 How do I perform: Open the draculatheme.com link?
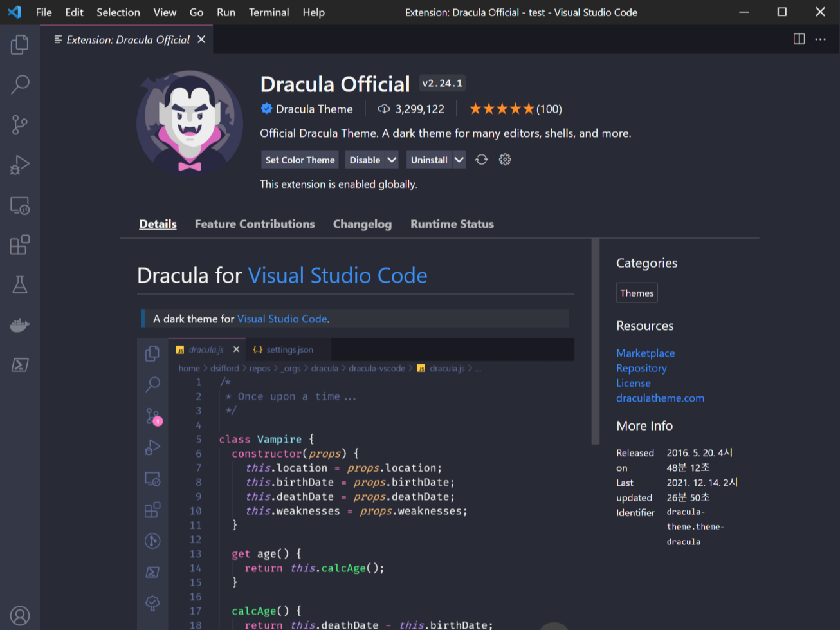click(x=660, y=398)
